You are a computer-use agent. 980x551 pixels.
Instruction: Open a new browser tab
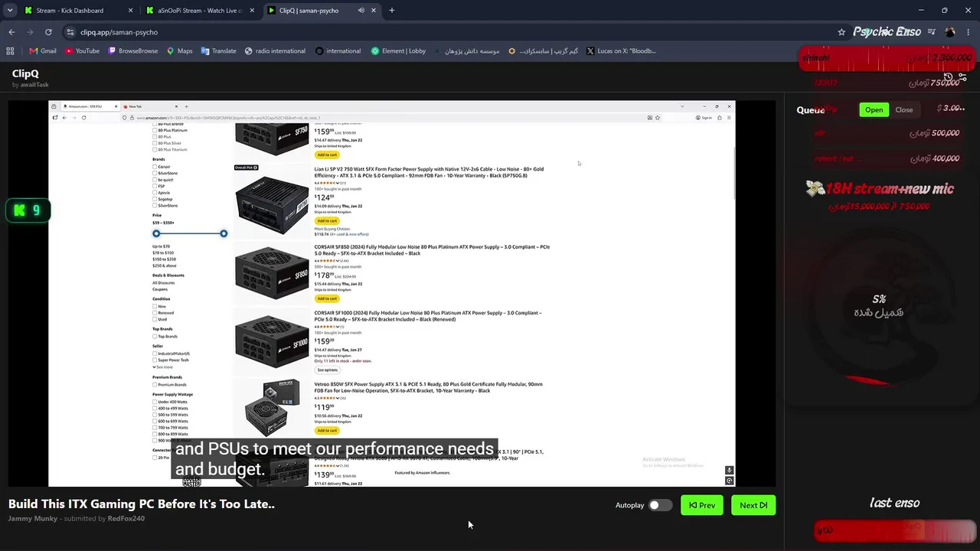392,11
